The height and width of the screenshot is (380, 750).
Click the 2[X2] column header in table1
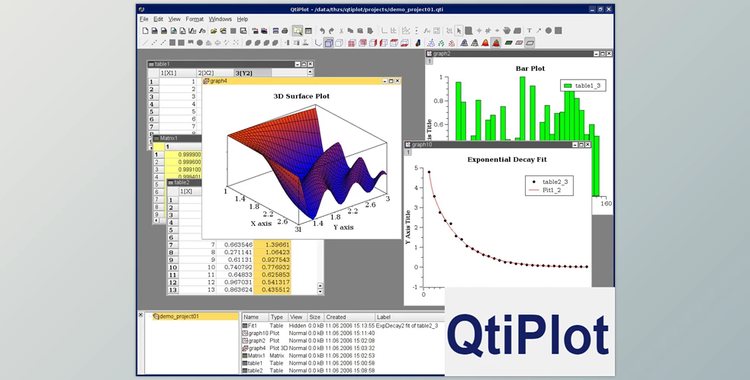click(x=215, y=73)
